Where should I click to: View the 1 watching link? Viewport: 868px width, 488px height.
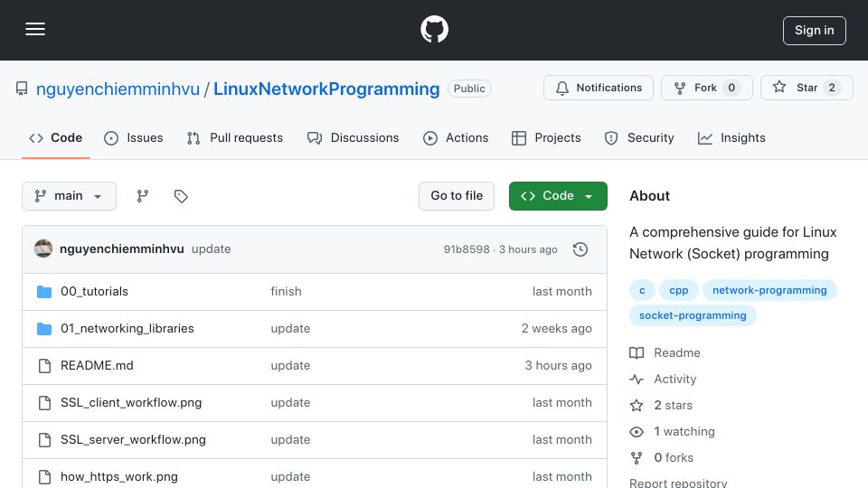click(x=672, y=432)
